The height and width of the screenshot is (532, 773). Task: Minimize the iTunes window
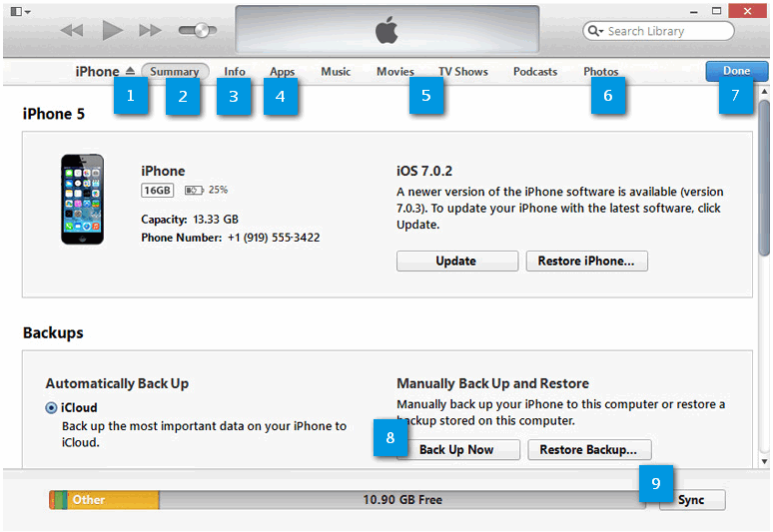(x=694, y=11)
